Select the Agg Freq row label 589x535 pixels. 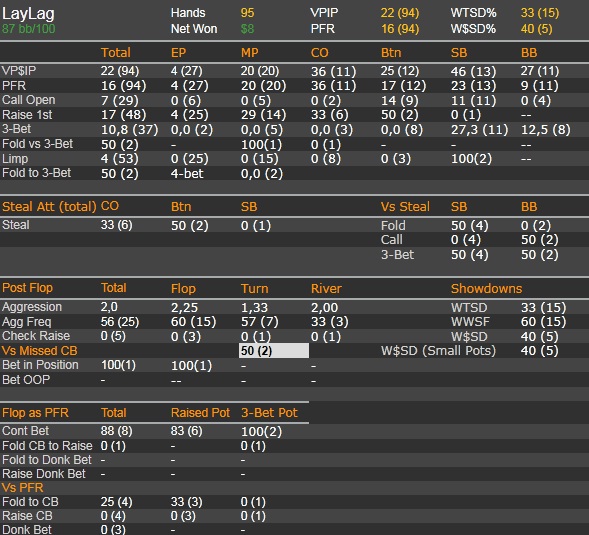point(27,322)
